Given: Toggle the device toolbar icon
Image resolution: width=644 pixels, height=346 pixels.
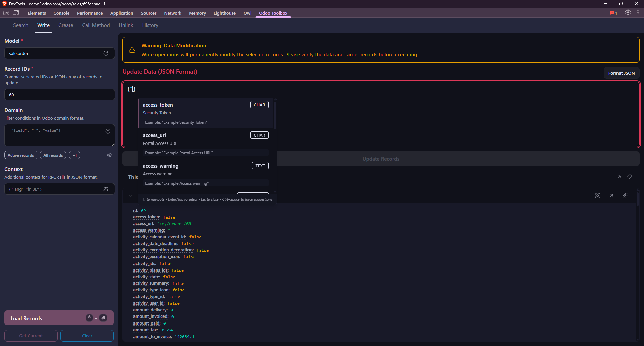Looking at the screenshot, I should [16, 13].
